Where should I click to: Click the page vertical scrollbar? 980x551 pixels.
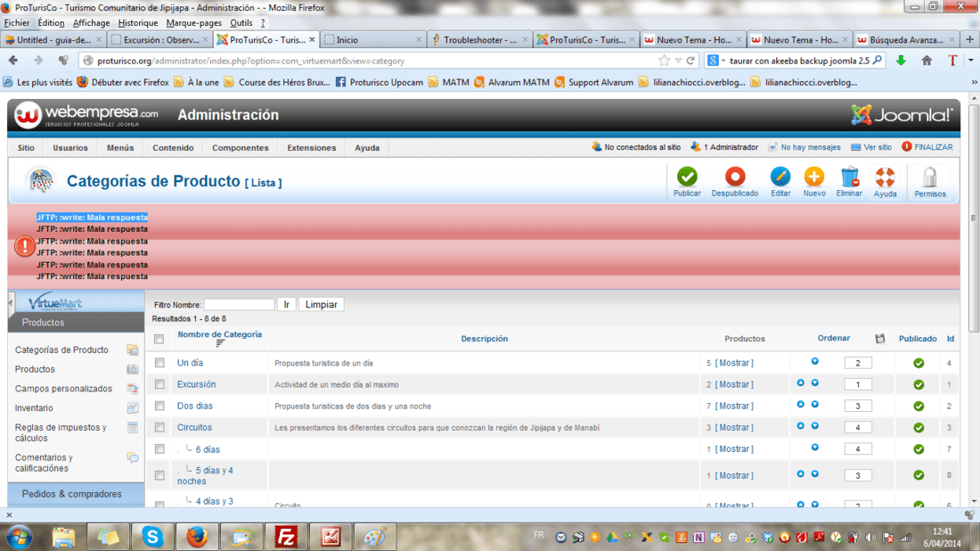(974, 219)
